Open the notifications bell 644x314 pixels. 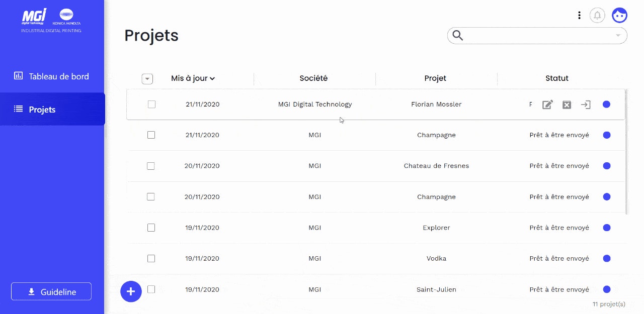tap(597, 16)
